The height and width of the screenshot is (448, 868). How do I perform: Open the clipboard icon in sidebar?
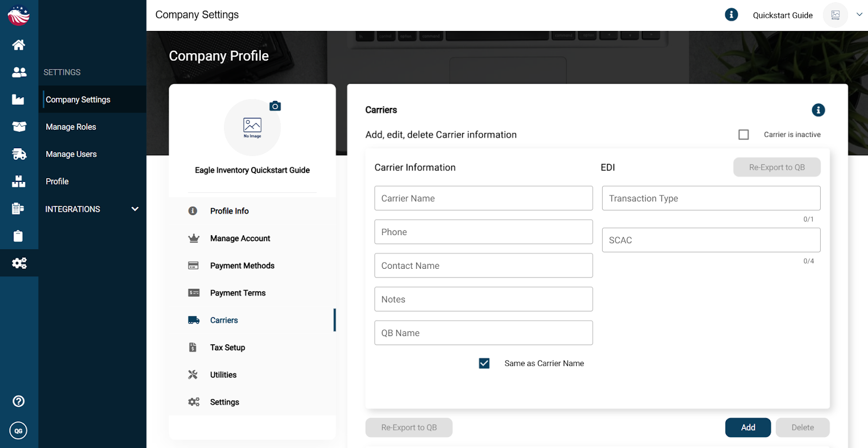(x=18, y=236)
